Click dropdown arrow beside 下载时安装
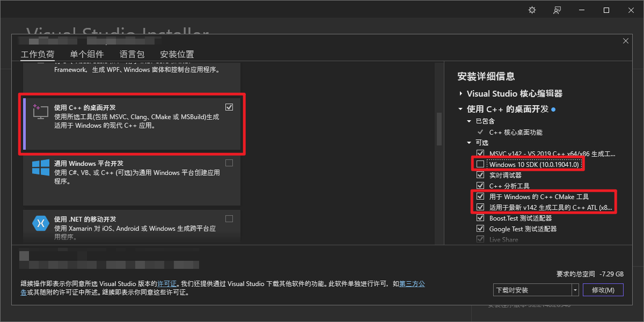The image size is (644, 322). [x=575, y=290]
